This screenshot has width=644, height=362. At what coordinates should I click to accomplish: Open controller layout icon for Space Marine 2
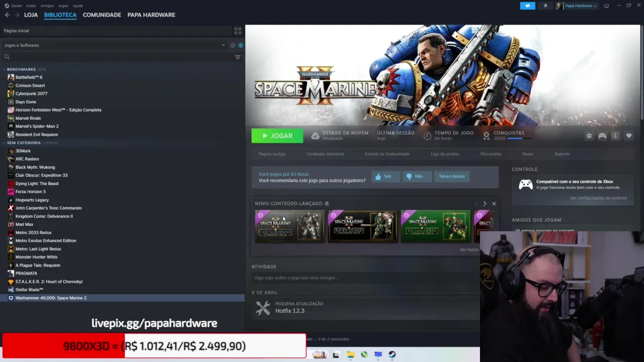(x=602, y=136)
